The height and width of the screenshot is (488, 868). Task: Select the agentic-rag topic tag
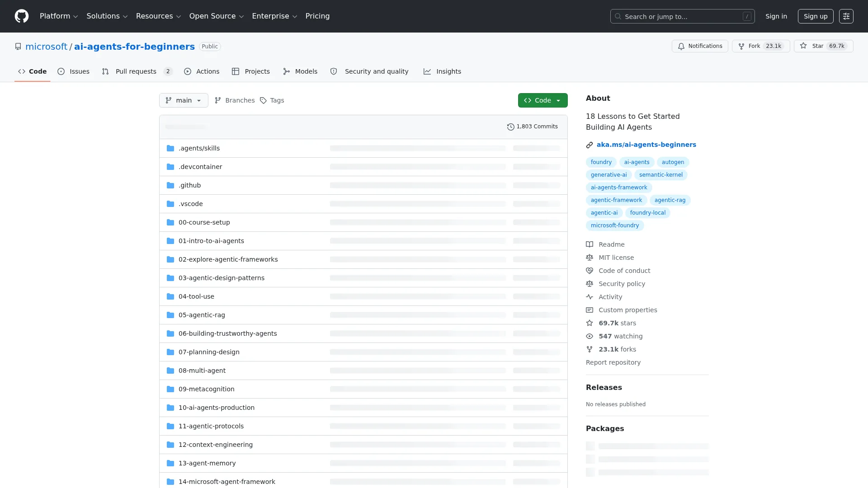point(670,200)
